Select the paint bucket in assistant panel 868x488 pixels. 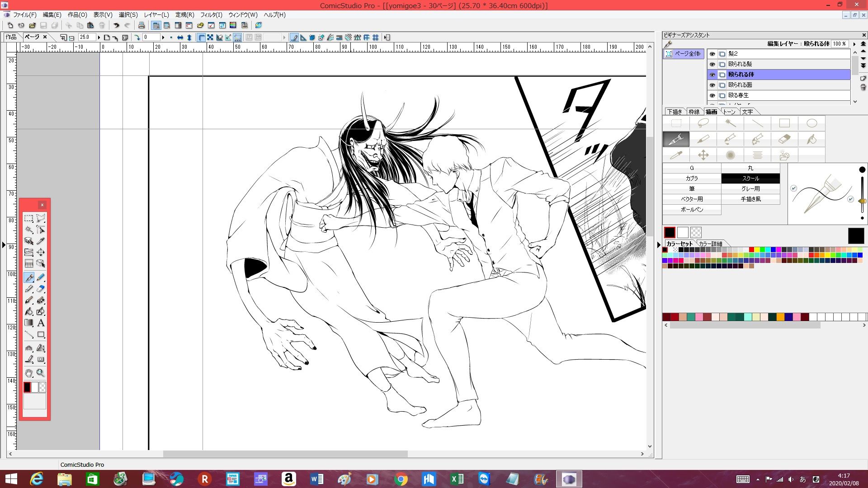tap(811, 139)
